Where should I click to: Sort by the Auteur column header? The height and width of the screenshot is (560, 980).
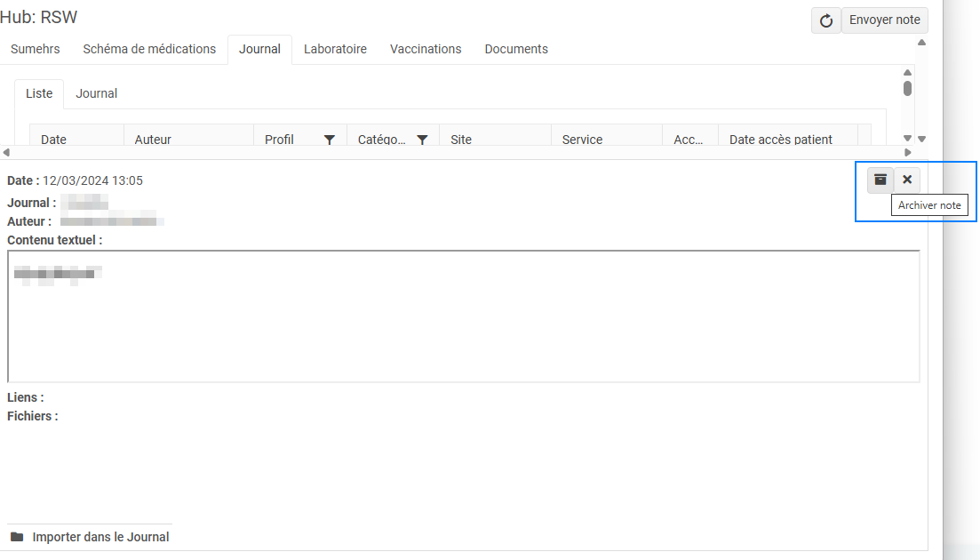(153, 140)
